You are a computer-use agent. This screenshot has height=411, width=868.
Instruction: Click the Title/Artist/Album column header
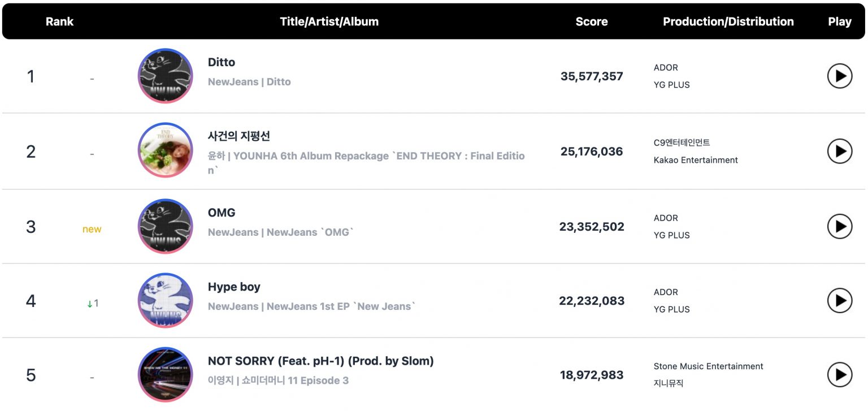[x=329, y=21]
